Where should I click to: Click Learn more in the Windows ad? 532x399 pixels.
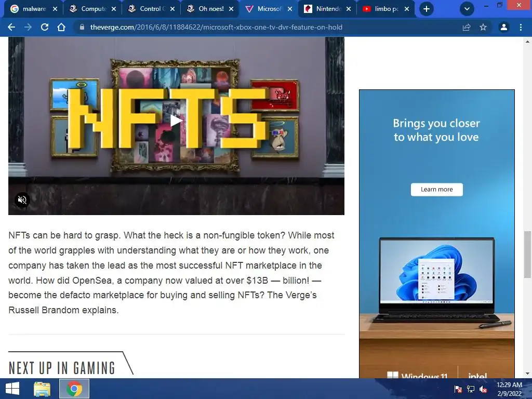(436, 189)
